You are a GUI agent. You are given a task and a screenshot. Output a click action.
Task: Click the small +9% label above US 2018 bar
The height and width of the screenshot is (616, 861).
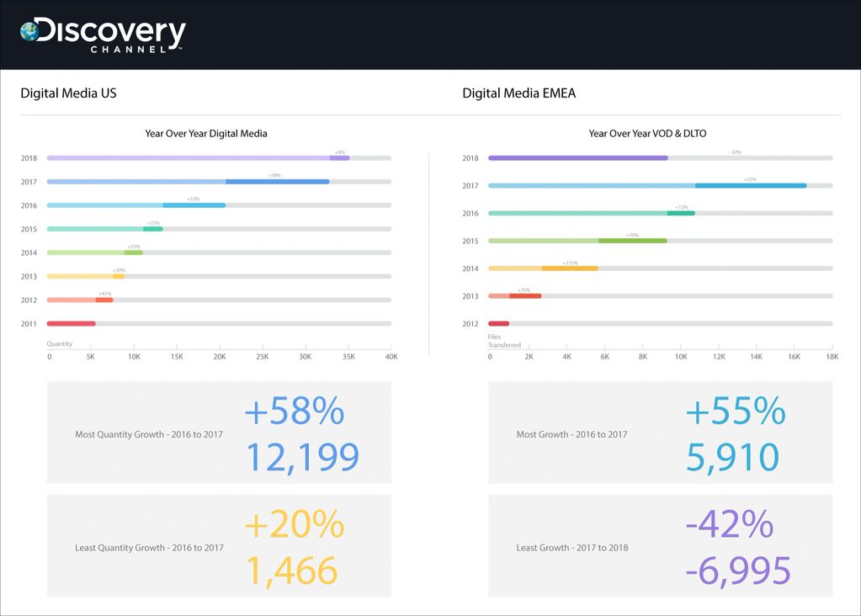click(340, 152)
